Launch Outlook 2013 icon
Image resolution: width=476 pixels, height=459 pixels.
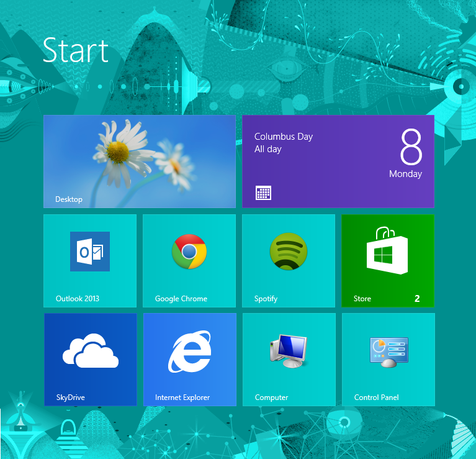pos(90,252)
